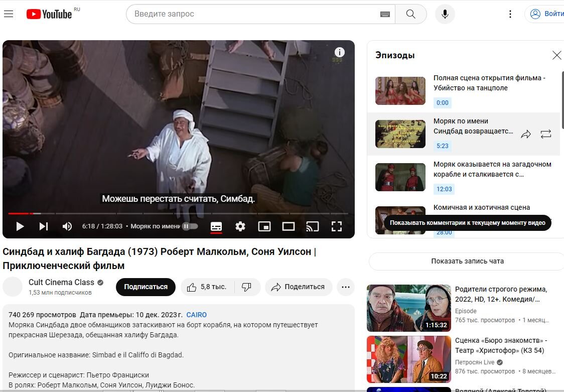Click the 12:03 chapter timestamp

[444, 189]
